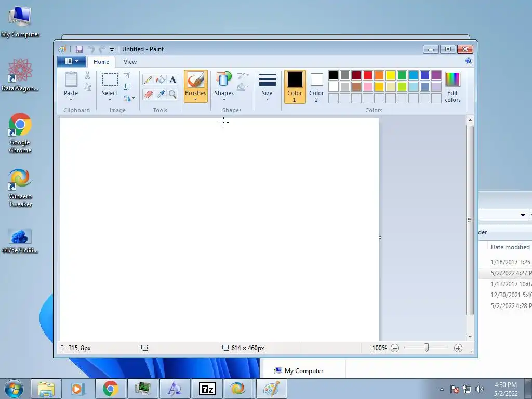The image size is (532, 399).
Task: Zoom in with the plus button
Action: pyautogui.click(x=458, y=348)
